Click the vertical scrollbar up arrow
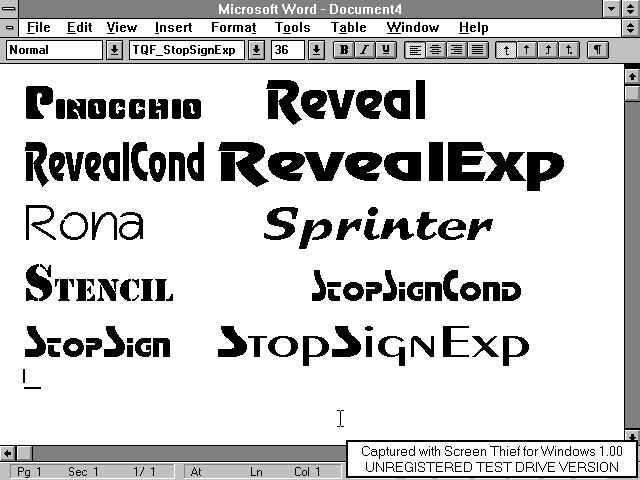This screenshot has height=480, width=640. pyautogui.click(x=632, y=76)
